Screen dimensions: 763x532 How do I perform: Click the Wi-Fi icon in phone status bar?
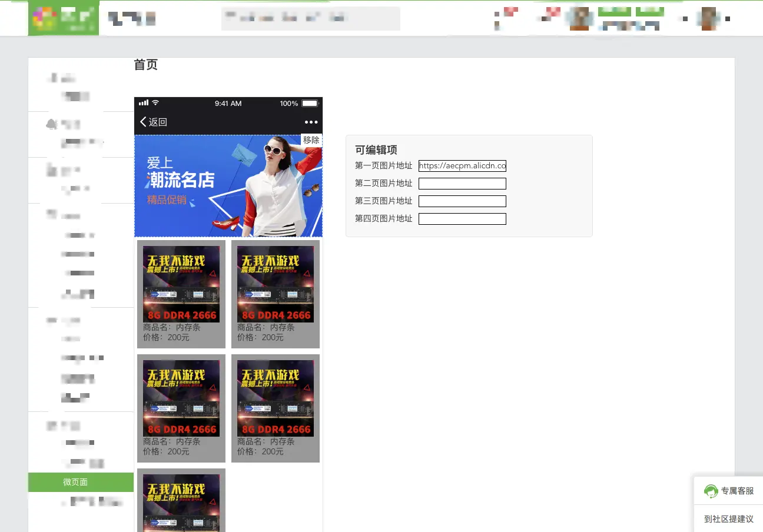click(155, 103)
